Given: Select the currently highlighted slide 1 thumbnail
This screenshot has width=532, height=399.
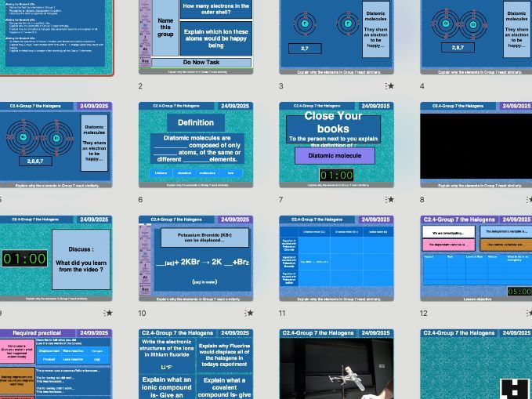Looking at the screenshot, I should point(56,36).
